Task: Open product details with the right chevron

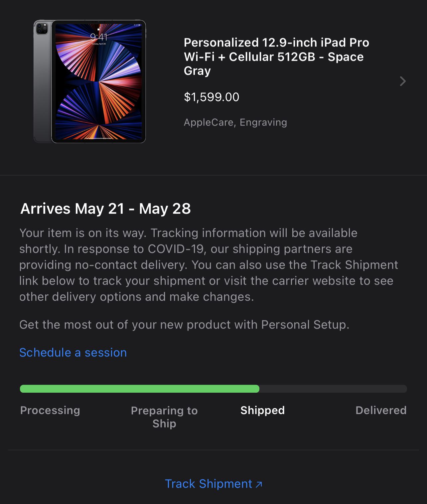Action: click(403, 81)
